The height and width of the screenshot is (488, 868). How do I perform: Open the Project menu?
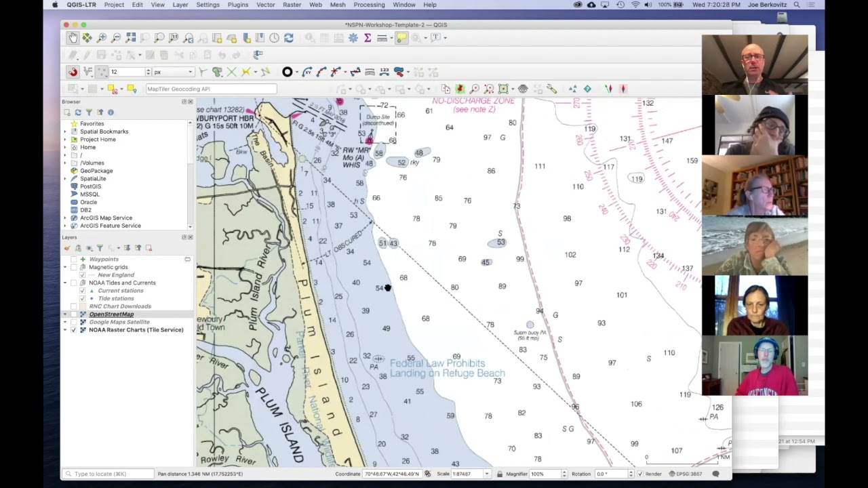(x=114, y=5)
